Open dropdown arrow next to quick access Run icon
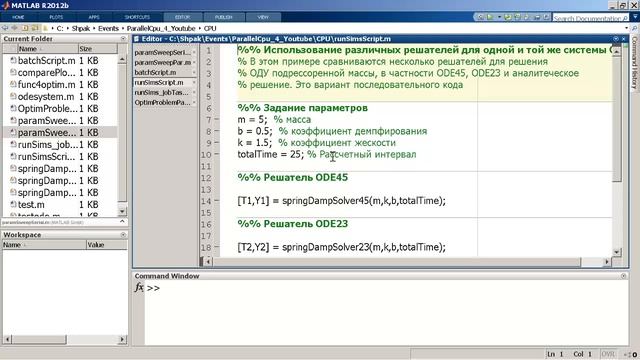 point(499,17)
